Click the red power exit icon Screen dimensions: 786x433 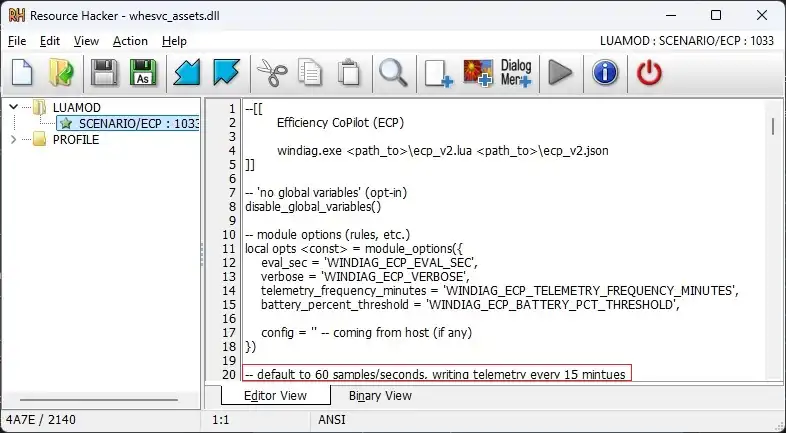pos(649,73)
